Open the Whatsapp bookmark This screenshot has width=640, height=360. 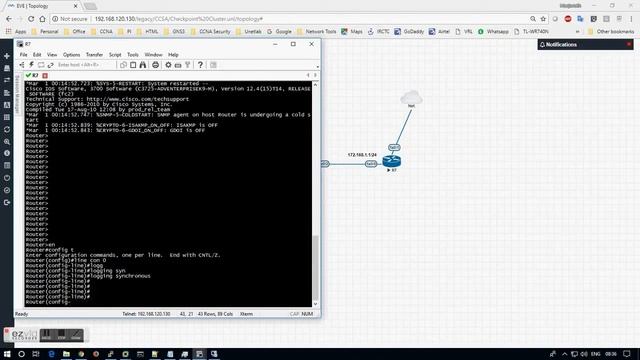tap(493, 31)
